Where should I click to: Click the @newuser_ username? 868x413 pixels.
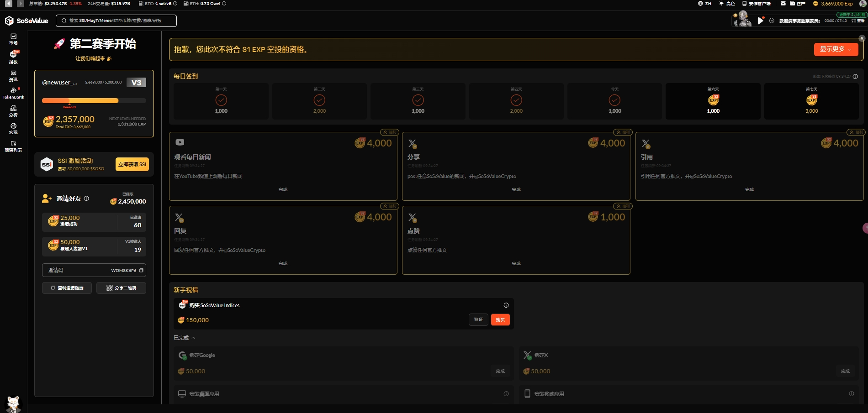tap(60, 83)
